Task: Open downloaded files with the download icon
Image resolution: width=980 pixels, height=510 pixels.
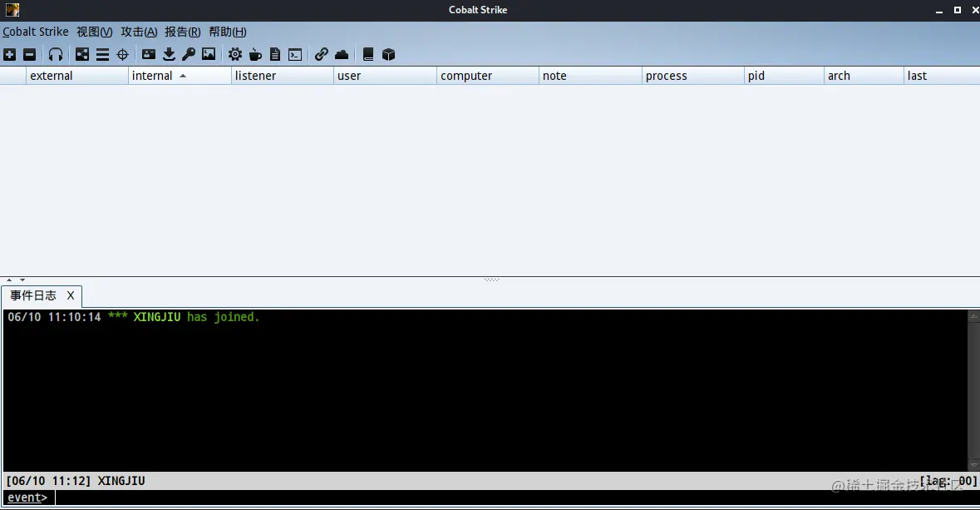Action: (x=169, y=54)
